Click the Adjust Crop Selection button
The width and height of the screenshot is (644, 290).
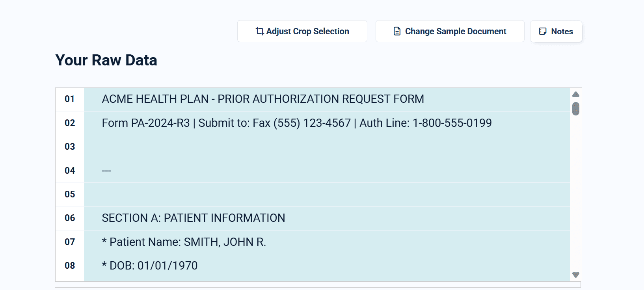click(x=302, y=31)
